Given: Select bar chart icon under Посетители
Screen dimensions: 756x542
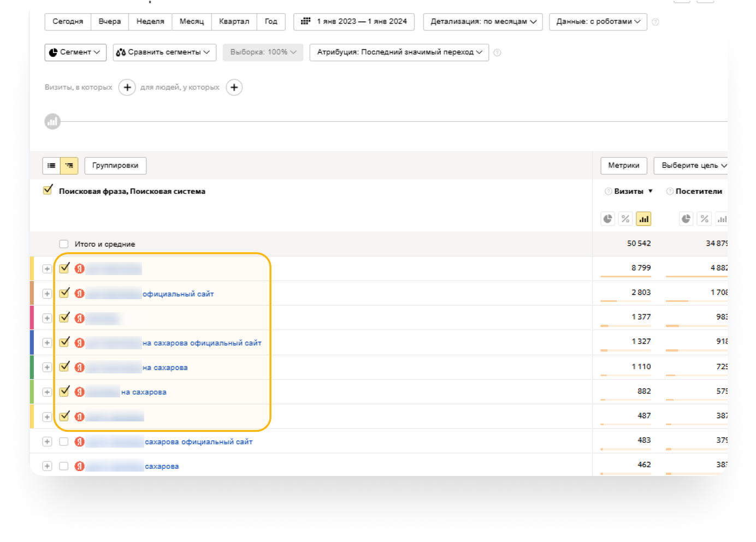Looking at the screenshot, I should pyautogui.click(x=722, y=219).
